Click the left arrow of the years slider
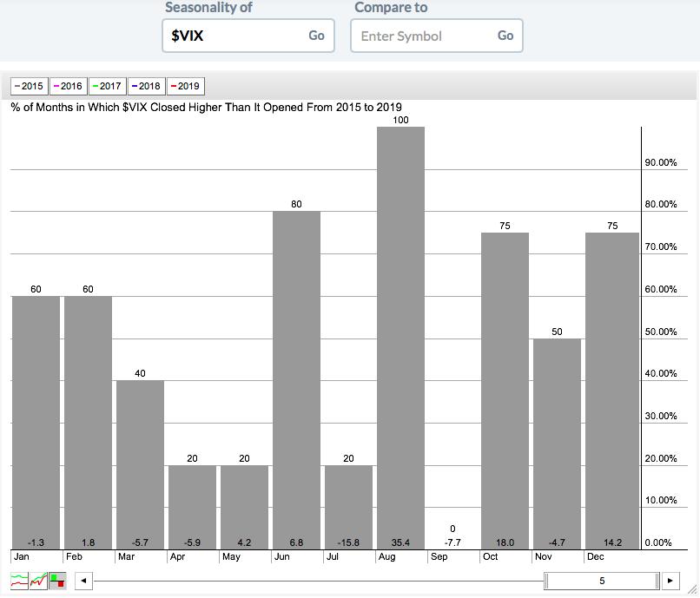This screenshot has width=700, height=598. pyautogui.click(x=83, y=581)
